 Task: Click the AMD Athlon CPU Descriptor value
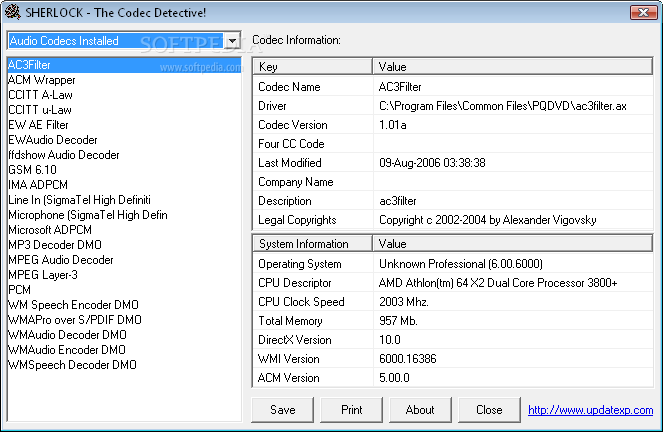(498, 283)
